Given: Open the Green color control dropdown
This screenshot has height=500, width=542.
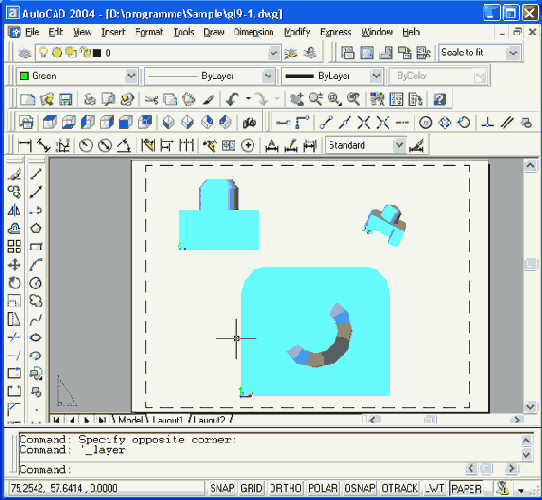Looking at the screenshot, I should [131, 76].
